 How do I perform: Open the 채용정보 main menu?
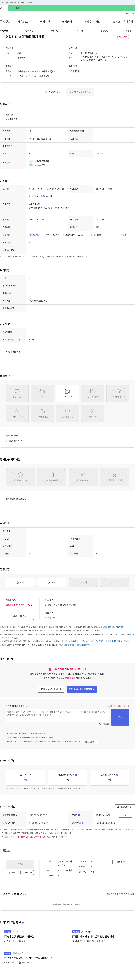click(23, 22)
